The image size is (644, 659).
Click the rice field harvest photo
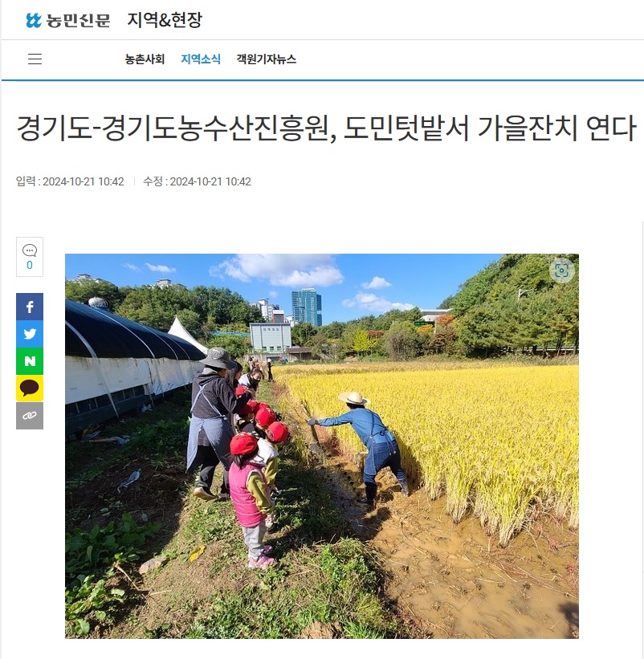[321, 446]
